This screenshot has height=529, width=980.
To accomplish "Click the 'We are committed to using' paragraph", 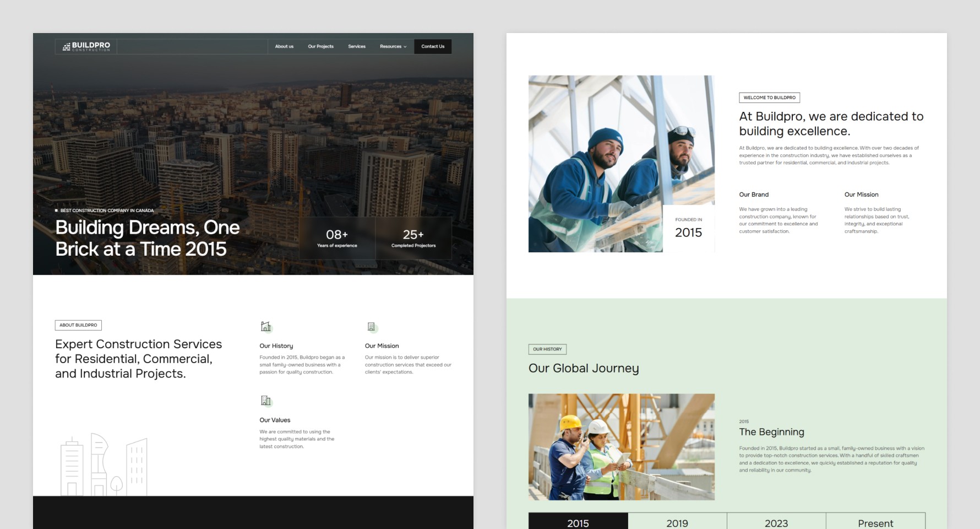I will tap(297, 439).
